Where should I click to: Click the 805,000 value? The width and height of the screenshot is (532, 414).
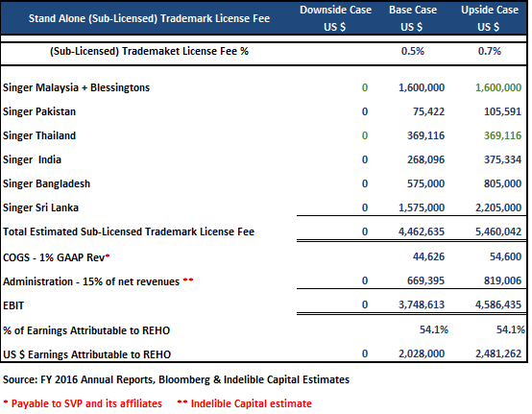click(502, 183)
